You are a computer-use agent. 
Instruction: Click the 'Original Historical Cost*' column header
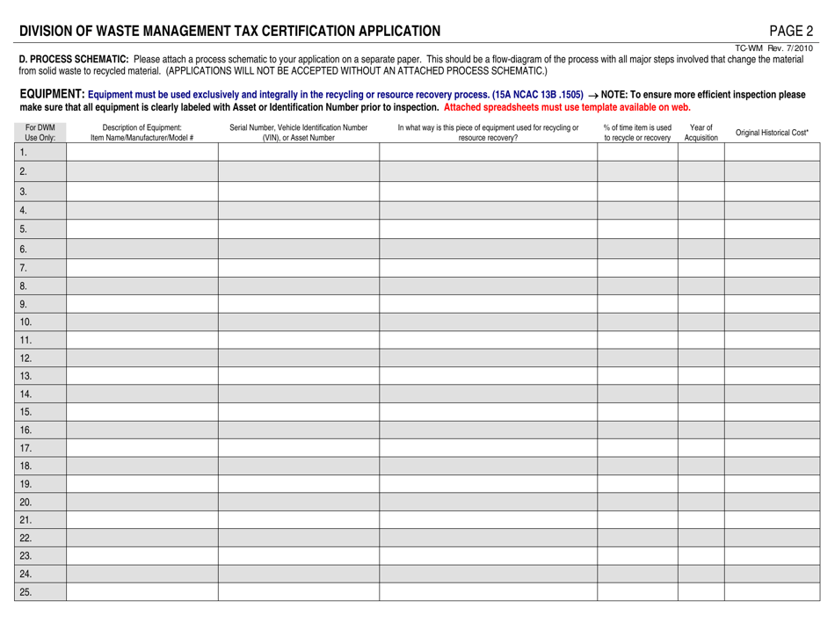pos(772,133)
